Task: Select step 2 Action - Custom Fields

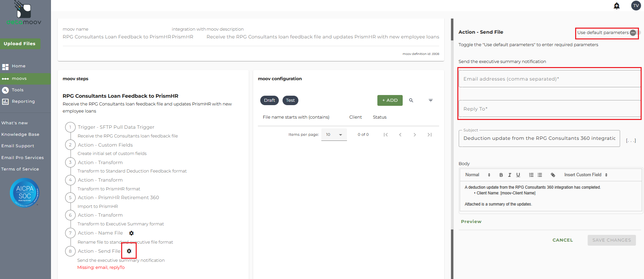Action: pos(105,145)
